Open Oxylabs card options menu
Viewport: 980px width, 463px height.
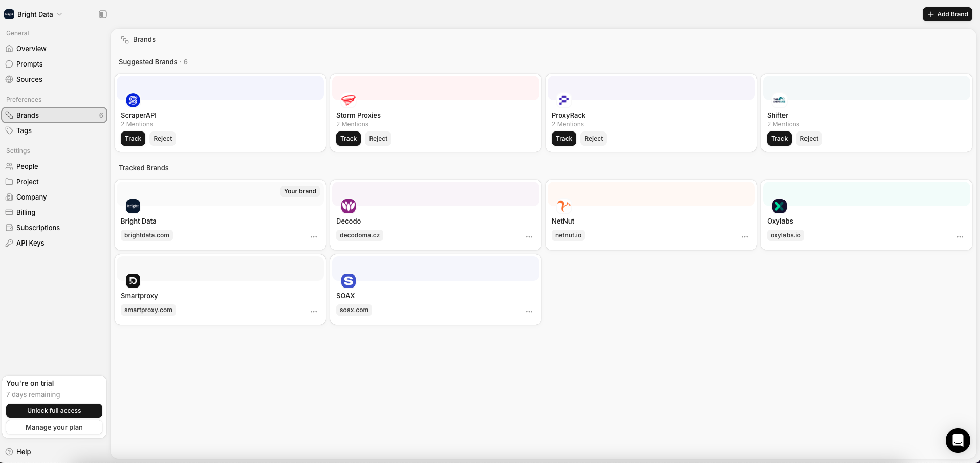point(960,237)
